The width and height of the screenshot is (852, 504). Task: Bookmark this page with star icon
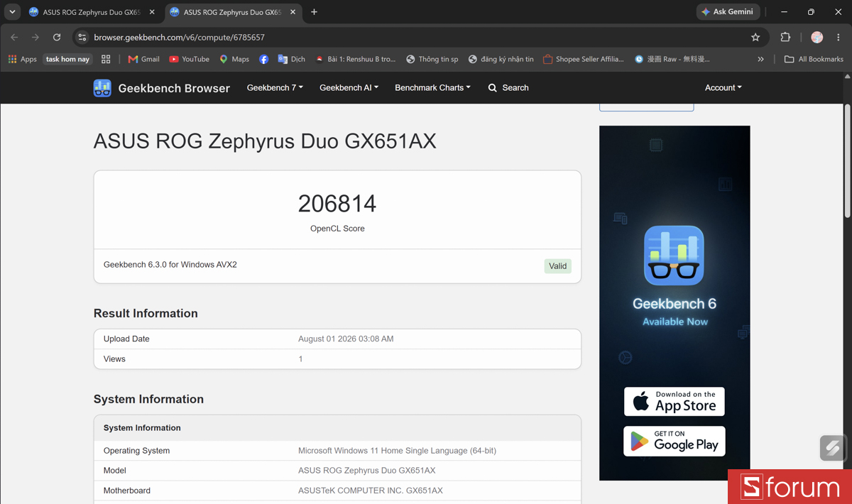[755, 37]
